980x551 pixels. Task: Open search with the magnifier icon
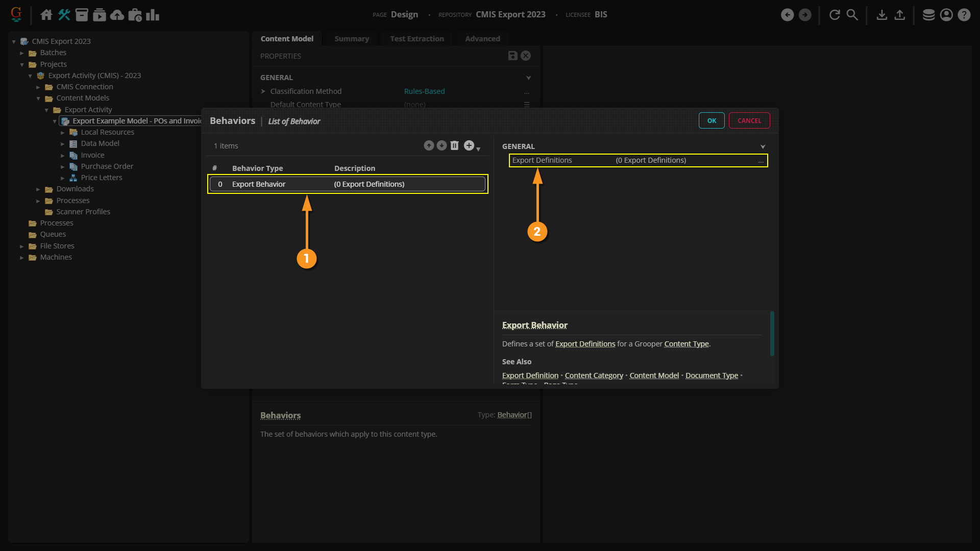pyautogui.click(x=852, y=15)
